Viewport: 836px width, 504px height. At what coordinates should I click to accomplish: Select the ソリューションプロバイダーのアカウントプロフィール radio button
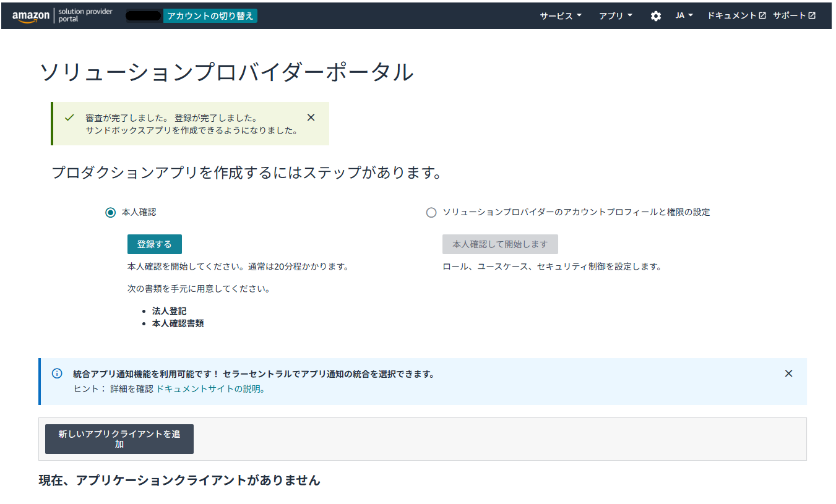[431, 212]
